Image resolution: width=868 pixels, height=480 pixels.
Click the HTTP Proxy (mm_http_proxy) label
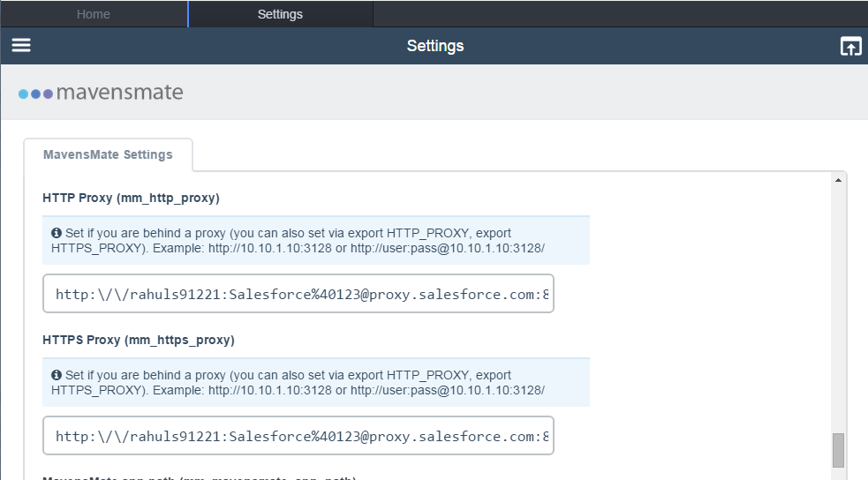pos(132,198)
